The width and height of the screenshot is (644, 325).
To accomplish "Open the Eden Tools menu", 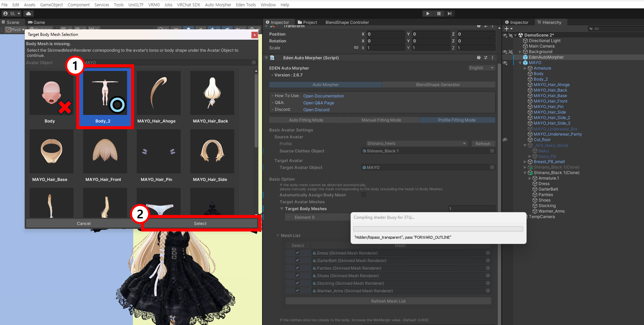I will click(246, 5).
